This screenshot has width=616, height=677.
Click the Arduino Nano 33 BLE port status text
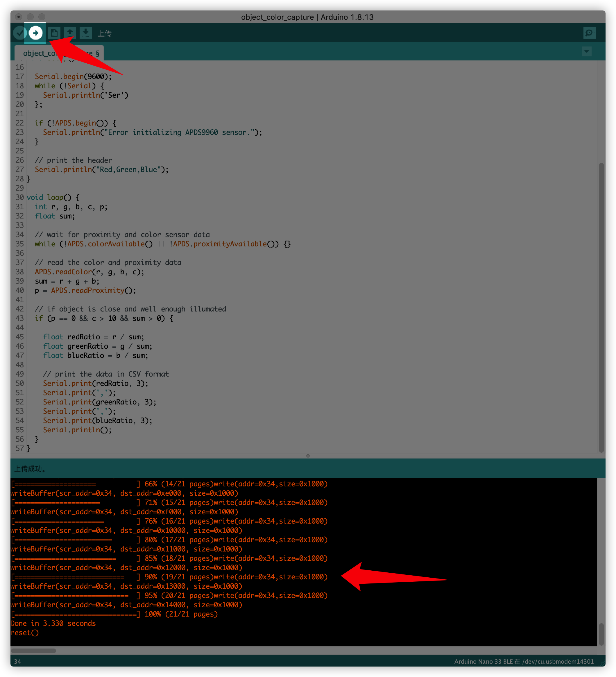coord(524,661)
